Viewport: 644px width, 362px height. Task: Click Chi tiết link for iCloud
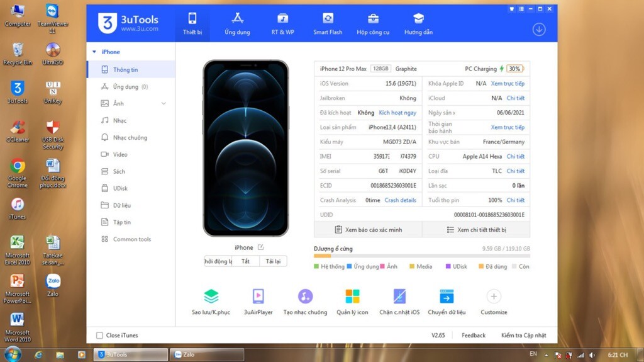[516, 98]
